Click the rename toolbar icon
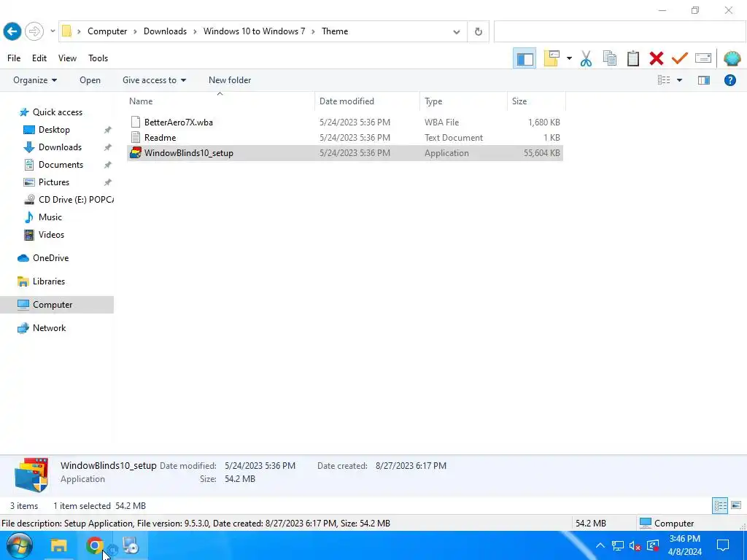 [x=703, y=58]
